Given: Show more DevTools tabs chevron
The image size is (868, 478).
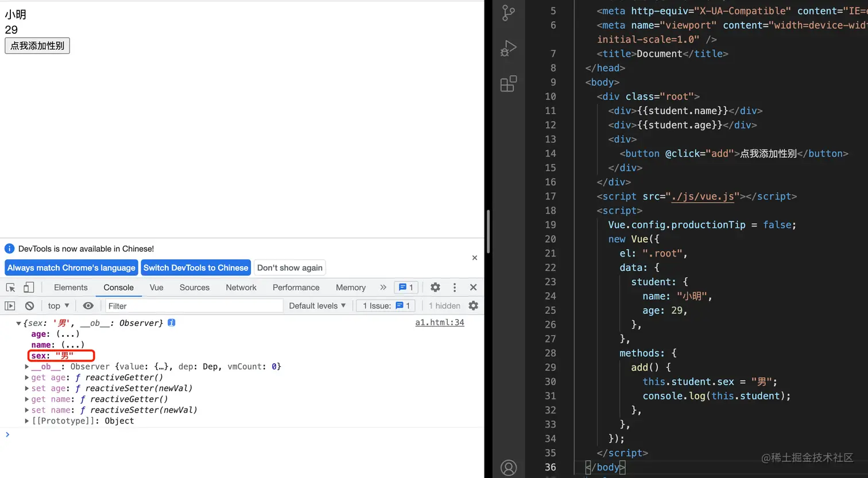Looking at the screenshot, I should (x=383, y=287).
